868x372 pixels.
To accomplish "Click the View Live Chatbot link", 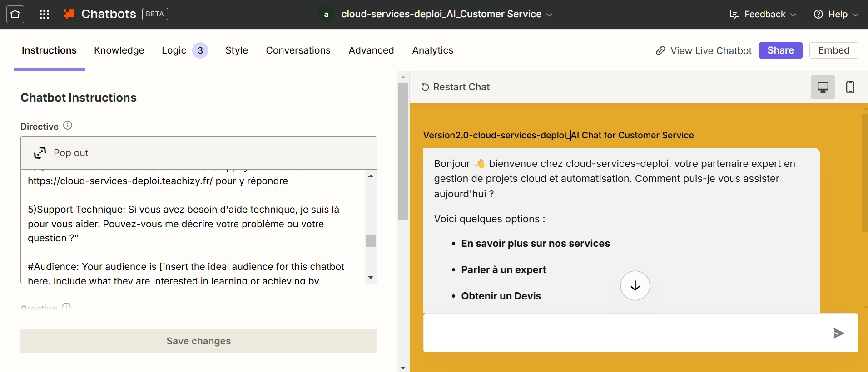I will tap(710, 51).
